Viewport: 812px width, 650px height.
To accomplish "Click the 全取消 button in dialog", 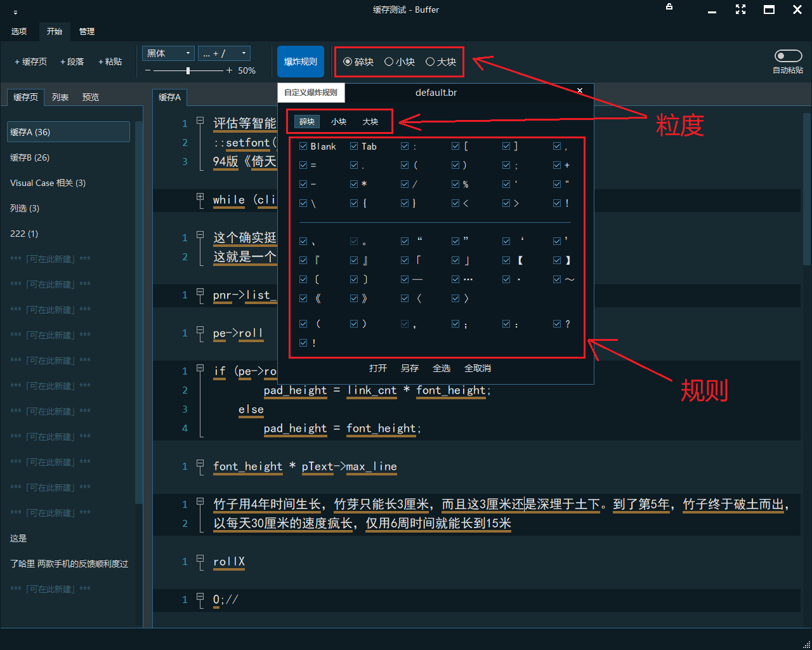I will pyautogui.click(x=477, y=368).
